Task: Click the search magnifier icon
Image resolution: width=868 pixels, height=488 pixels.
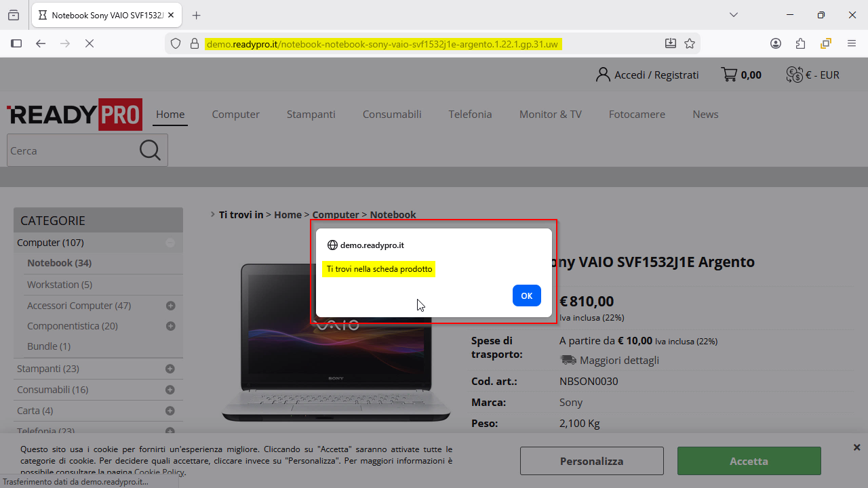Action: 150,150
